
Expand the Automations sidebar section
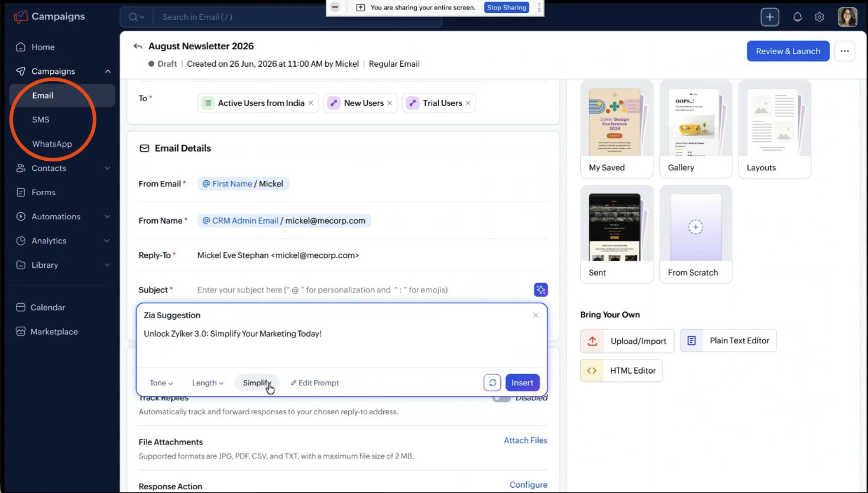pyautogui.click(x=108, y=217)
